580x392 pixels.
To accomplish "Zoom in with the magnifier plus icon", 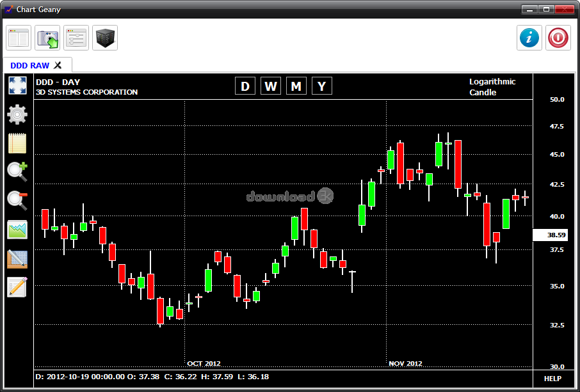I will coord(17,172).
